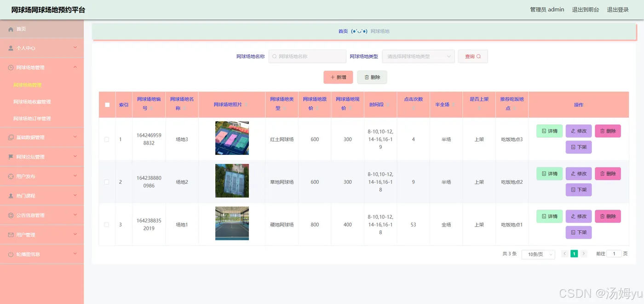Image resolution: width=644 pixels, height=304 pixels.
Task: Open the court photo thumbnail for 场地1
Action: tap(232, 223)
